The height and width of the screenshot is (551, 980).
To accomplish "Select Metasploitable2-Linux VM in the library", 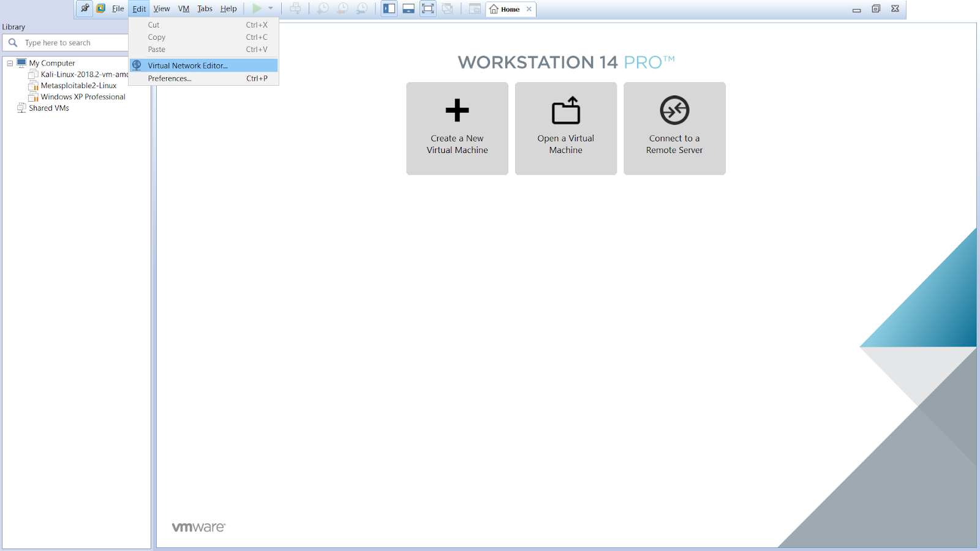I will click(x=78, y=86).
